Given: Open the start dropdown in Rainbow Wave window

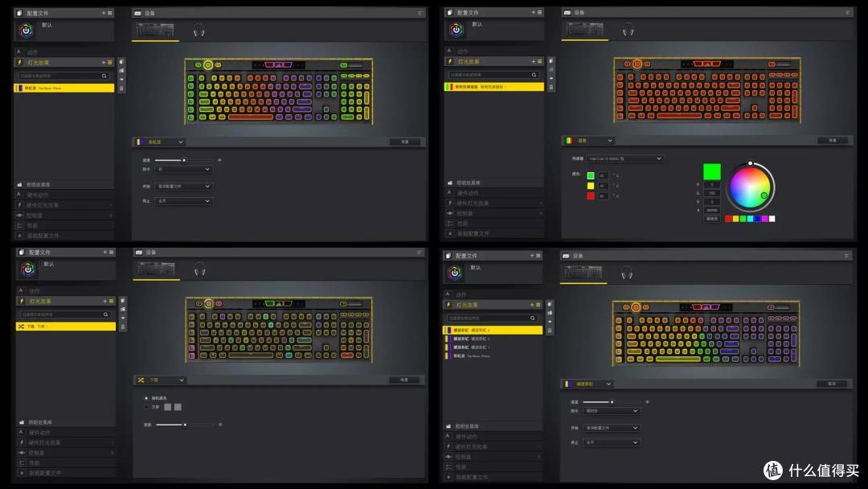Looking at the screenshot, I should coord(183,187).
